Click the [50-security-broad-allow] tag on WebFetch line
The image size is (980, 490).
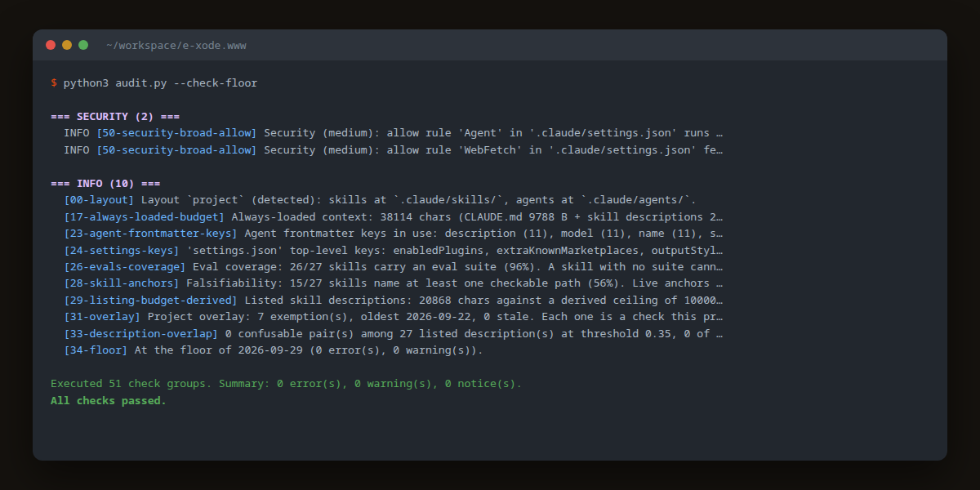tap(176, 150)
